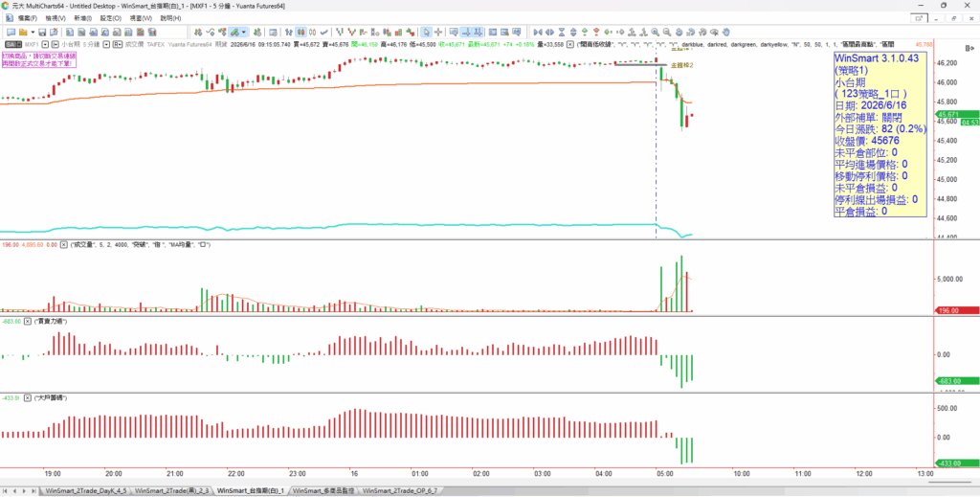Open the 5 分鐘 timeframe dropdown
Image resolution: width=980 pixels, height=497 pixels.
107,44
